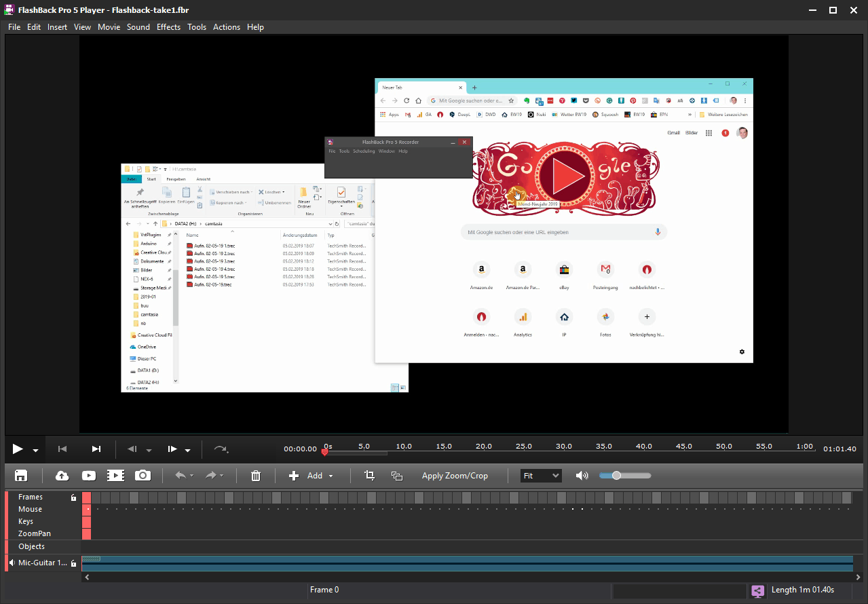Mute the Mic-Guitar track speaker icon
This screenshot has height=604, width=868.
(12, 563)
